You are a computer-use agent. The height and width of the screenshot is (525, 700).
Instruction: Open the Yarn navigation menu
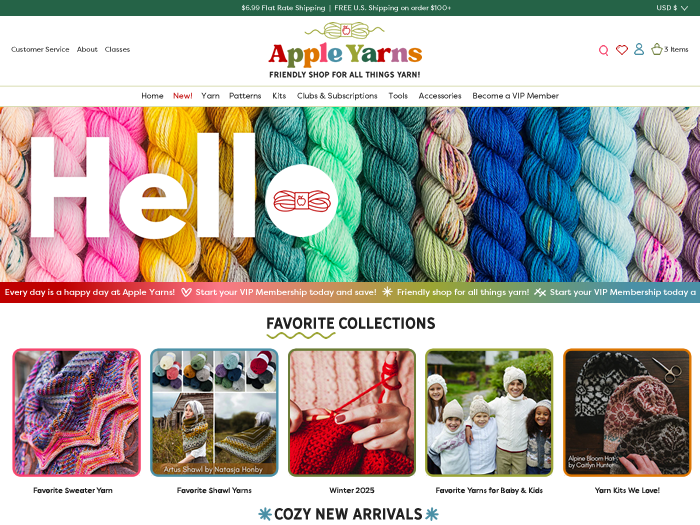pyautogui.click(x=210, y=96)
